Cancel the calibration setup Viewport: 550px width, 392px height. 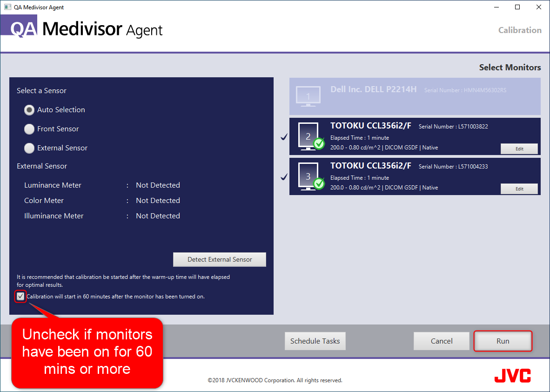(441, 341)
